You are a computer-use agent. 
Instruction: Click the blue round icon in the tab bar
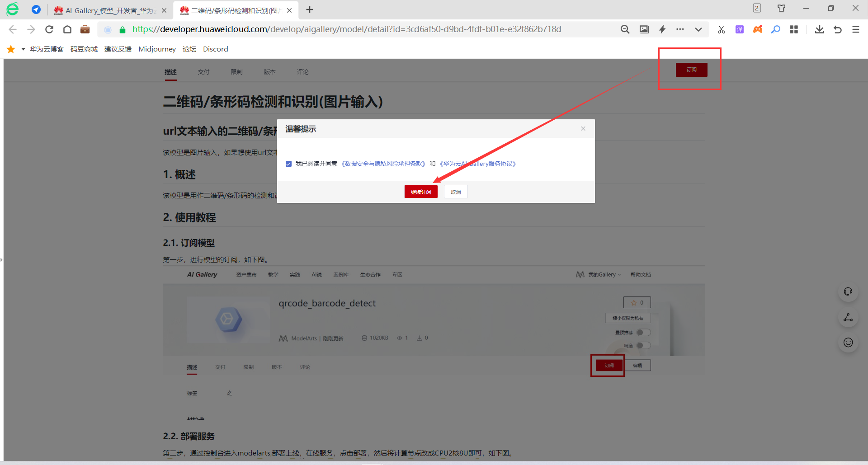coord(36,9)
